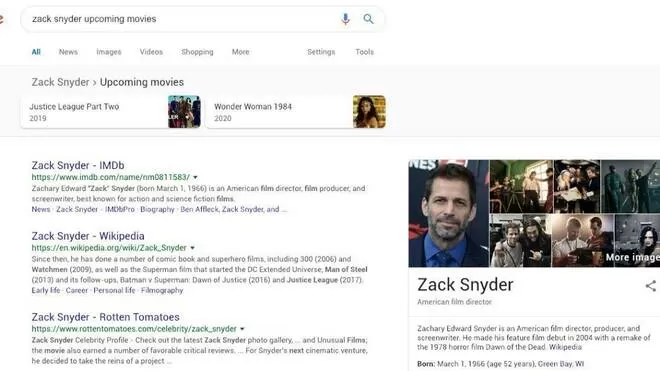Viewport: 660px width, 371px height.
Task: View Zack Snyder's main portrait photo
Action: coord(449,213)
